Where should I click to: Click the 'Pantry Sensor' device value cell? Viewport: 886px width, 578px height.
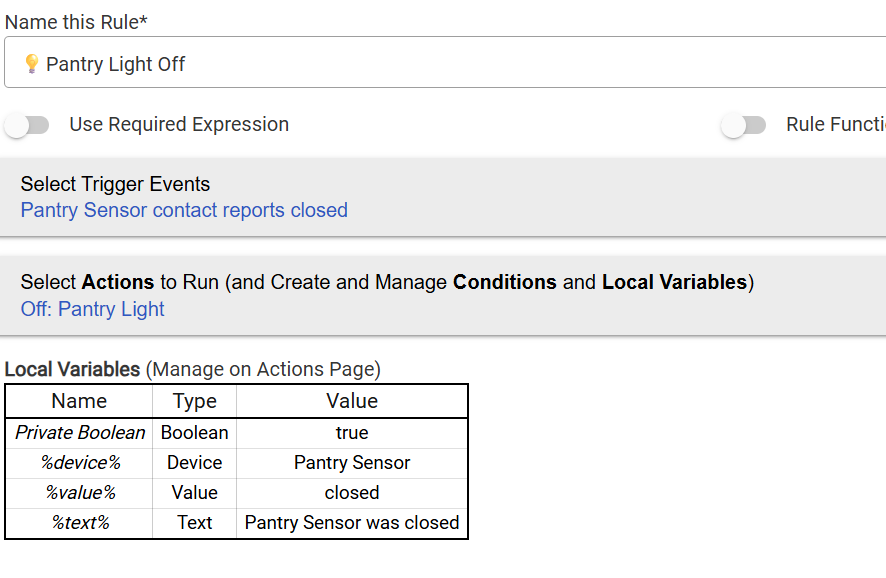coord(352,463)
